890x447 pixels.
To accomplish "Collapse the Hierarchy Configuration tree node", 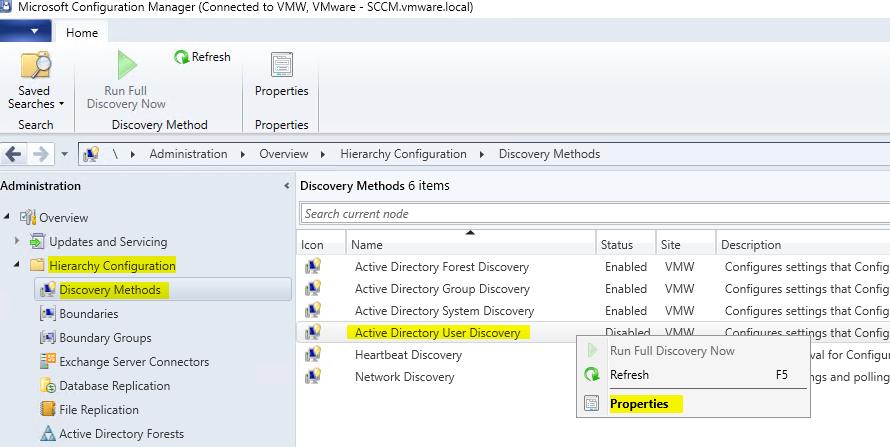I will pos(17,266).
